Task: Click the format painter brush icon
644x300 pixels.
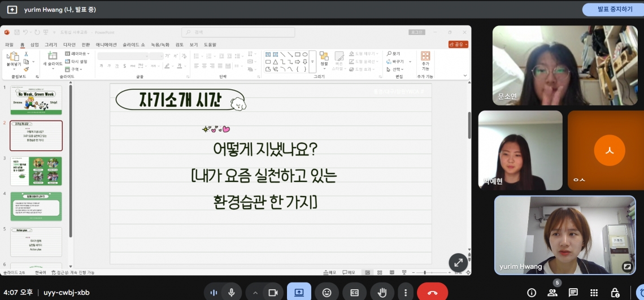Action: 27,69
